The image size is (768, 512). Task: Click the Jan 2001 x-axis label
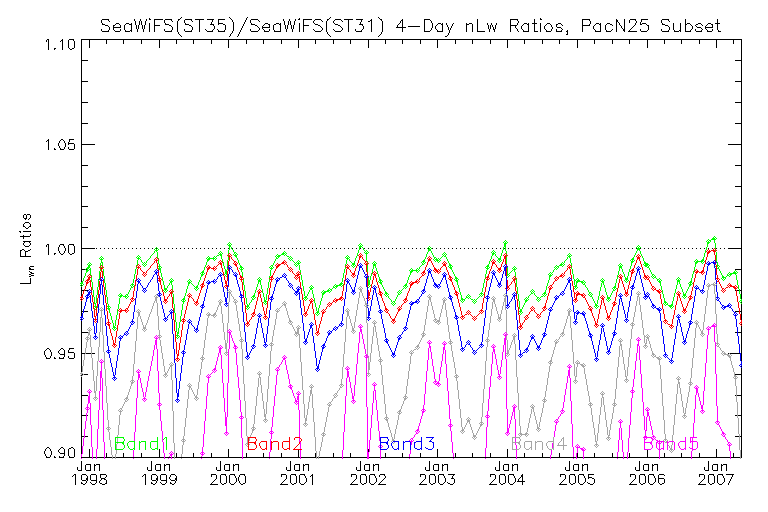[298, 473]
